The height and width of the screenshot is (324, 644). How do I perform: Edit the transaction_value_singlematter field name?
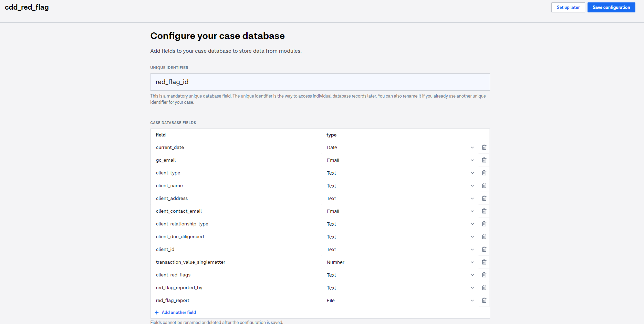coord(236,262)
